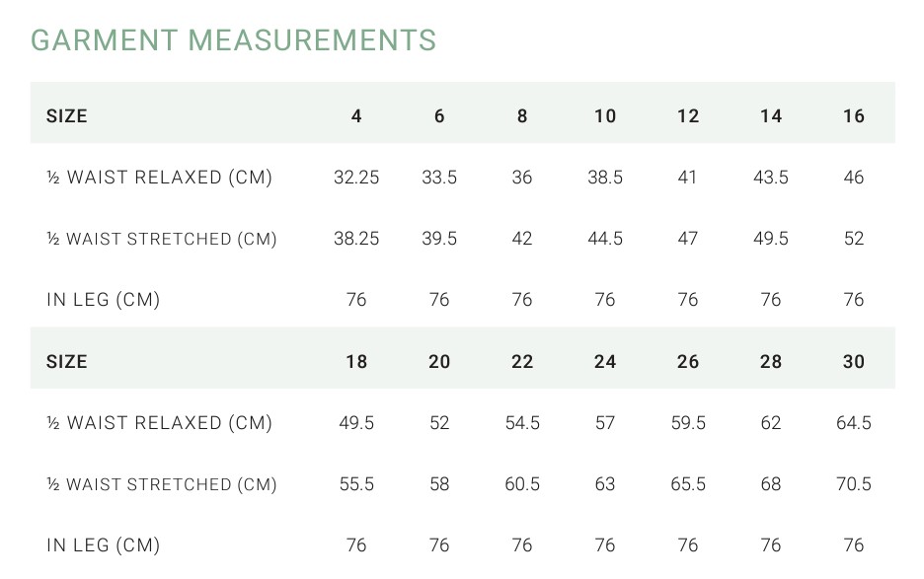This screenshot has height=579, width=924.
Task: Click the first ½ Waist Stretched row label
Action: pyautogui.click(x=162, y=239)
